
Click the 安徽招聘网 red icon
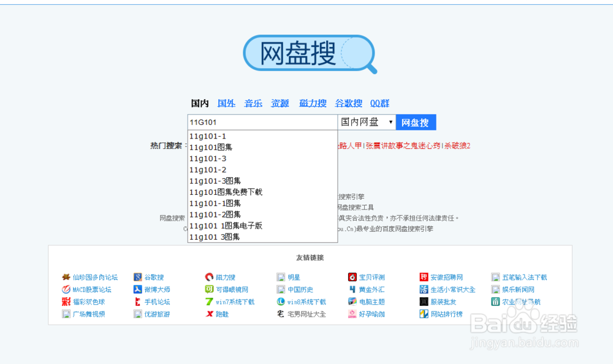pos(424,277)
